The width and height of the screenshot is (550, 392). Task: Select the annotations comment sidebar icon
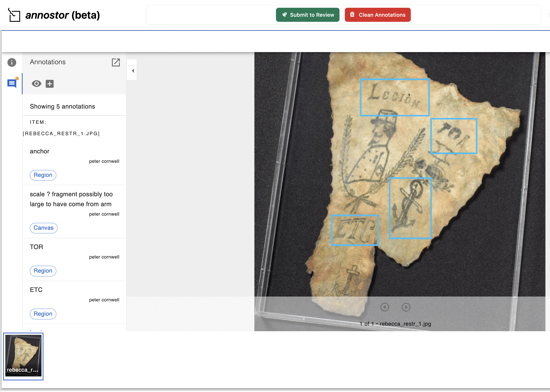pos(12,84)
